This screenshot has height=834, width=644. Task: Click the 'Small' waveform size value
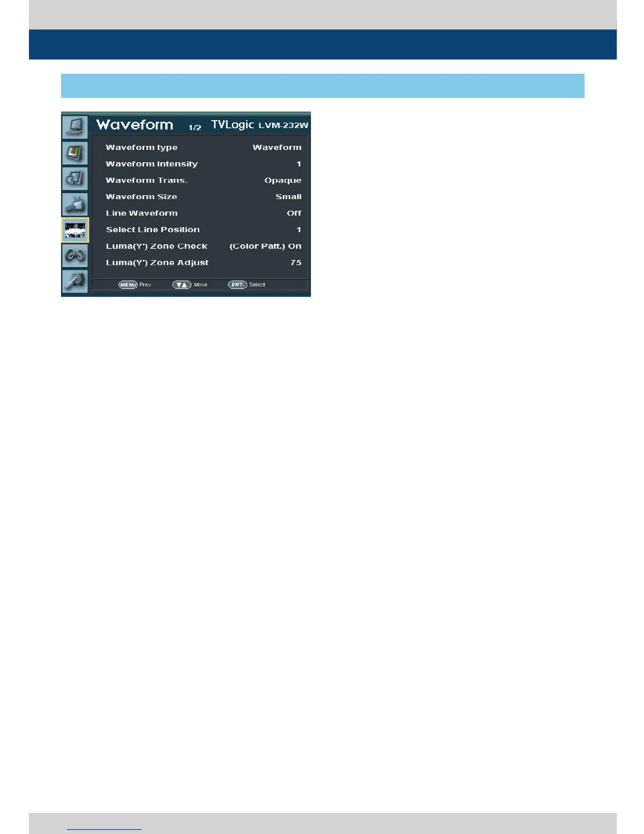tap(288, 196)
